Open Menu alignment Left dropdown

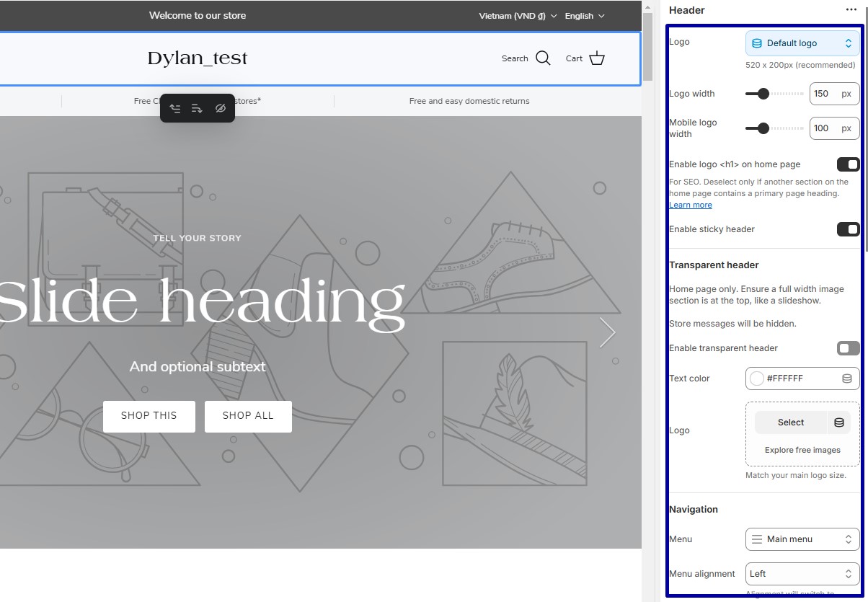(802, 574)
